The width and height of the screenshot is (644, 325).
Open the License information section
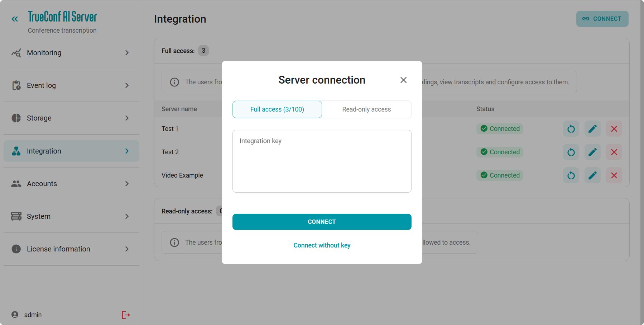pyautogui.click(x=58, y=249)
